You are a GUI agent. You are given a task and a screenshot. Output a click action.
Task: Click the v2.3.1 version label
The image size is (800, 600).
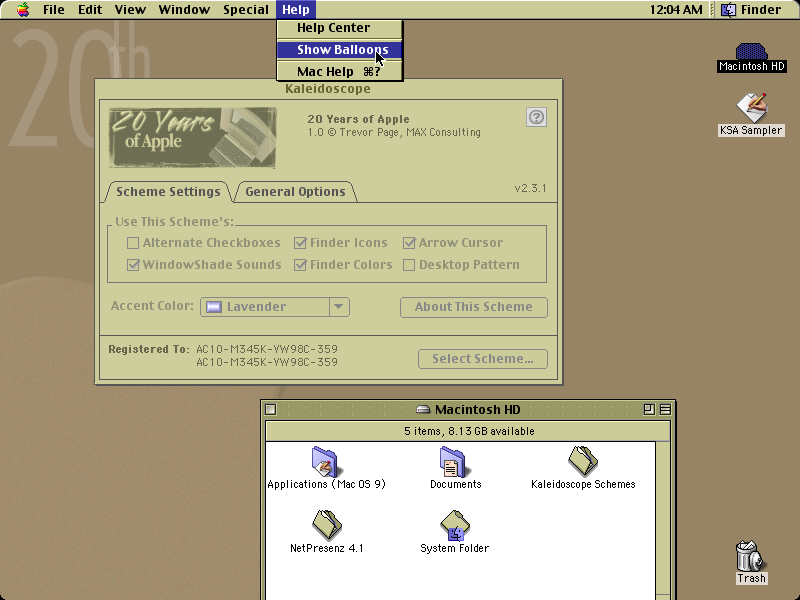[x=530, y=188]
